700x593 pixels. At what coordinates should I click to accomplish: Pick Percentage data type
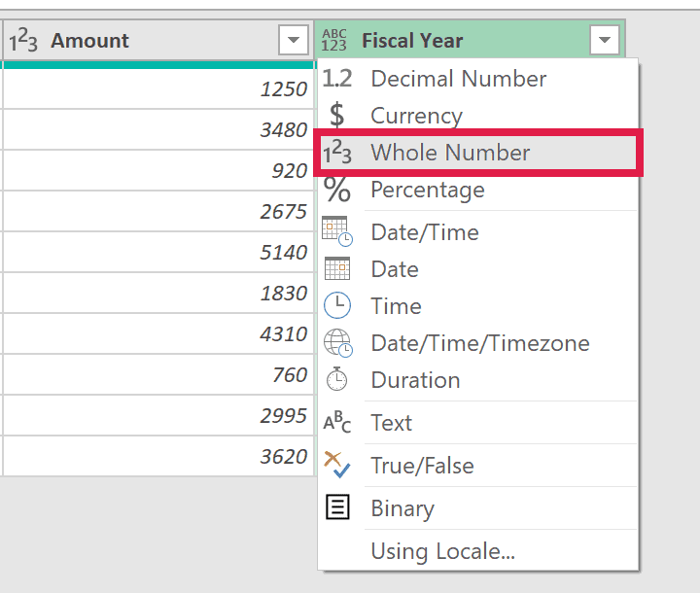[x=477, y=190]
